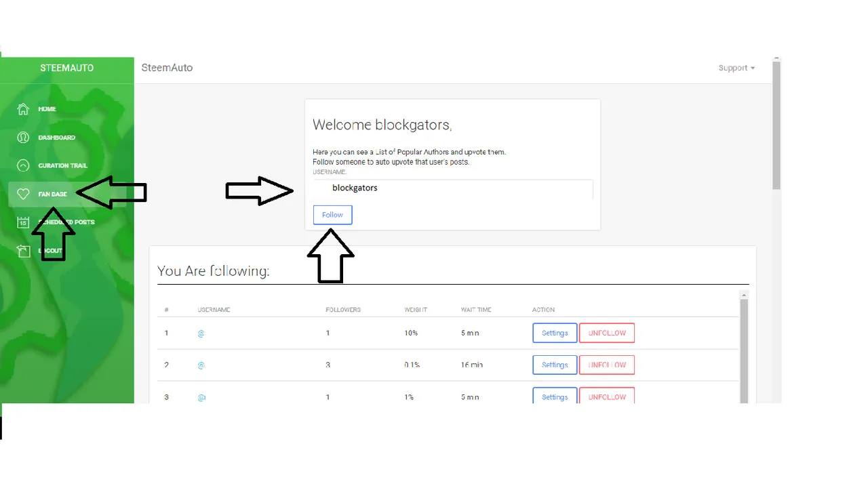Click the USERNAME column header
Screen dimensions: 868x488
coord(214,310)
